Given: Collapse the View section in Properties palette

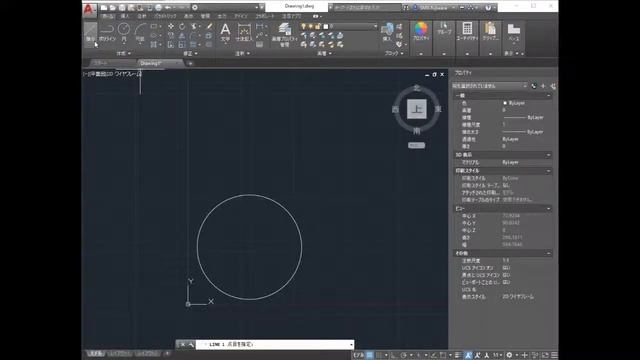Looking at the screenshot, I should point(548,209).
